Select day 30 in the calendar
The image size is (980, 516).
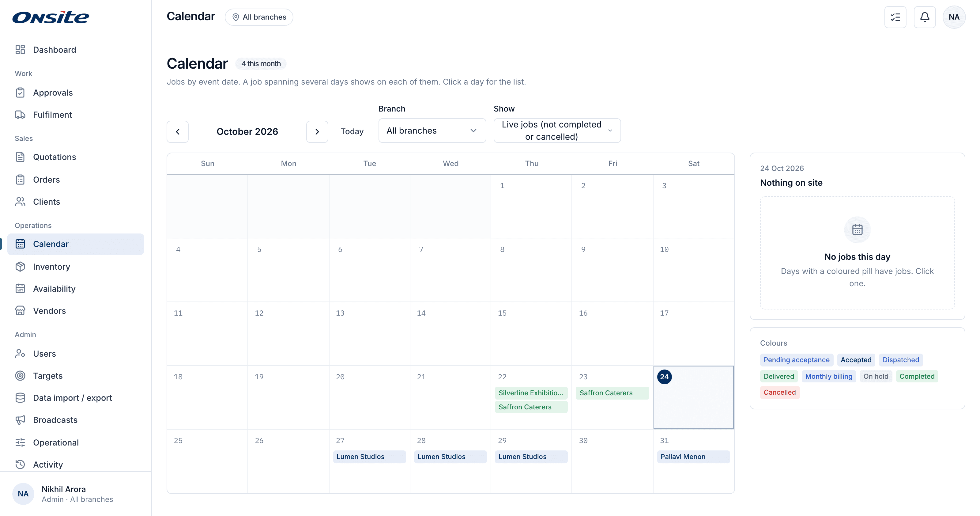612,461
